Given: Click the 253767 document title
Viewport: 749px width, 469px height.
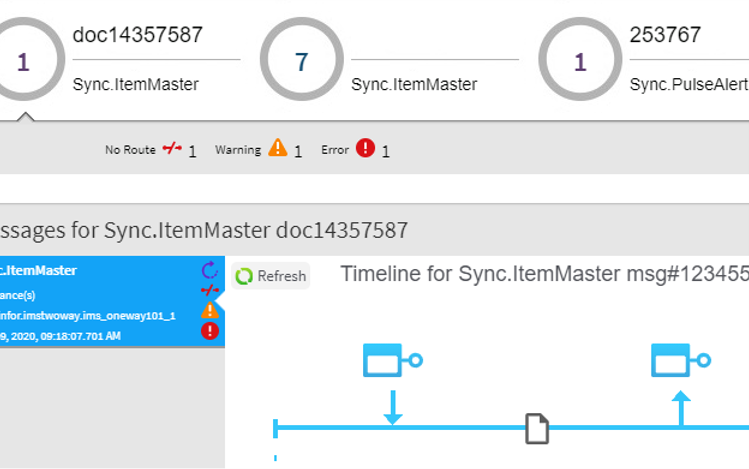Looking at the screenshot, I should [665, 35].
